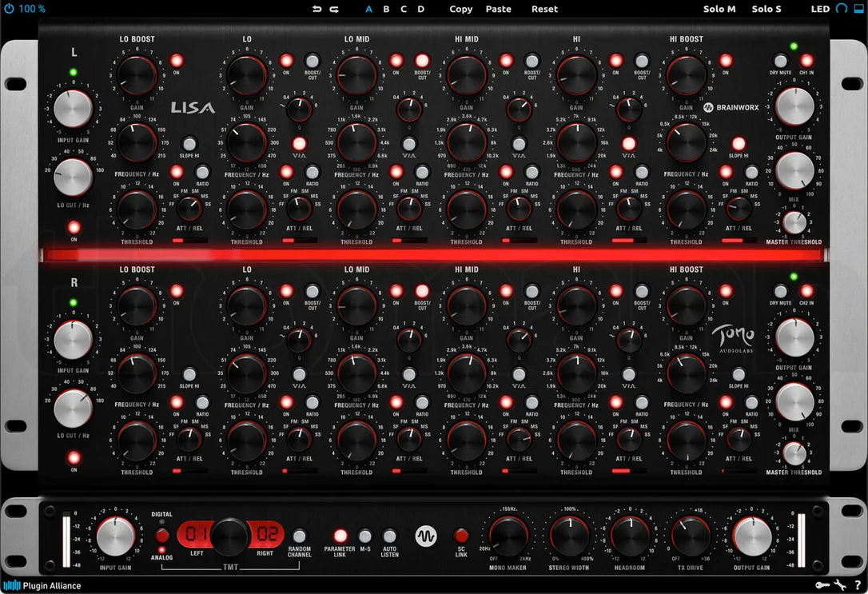Toggle the LED display option
Screen dimensions: 868x594
(820, 9)
